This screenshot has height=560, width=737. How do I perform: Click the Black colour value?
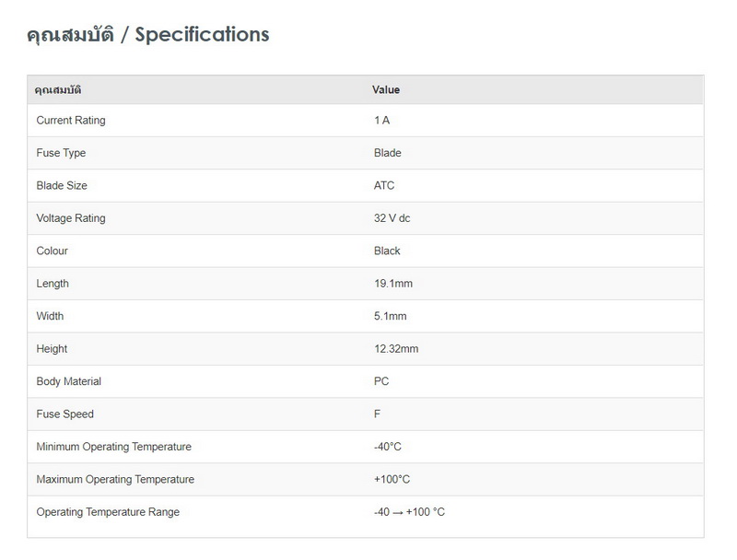[388, 251]
